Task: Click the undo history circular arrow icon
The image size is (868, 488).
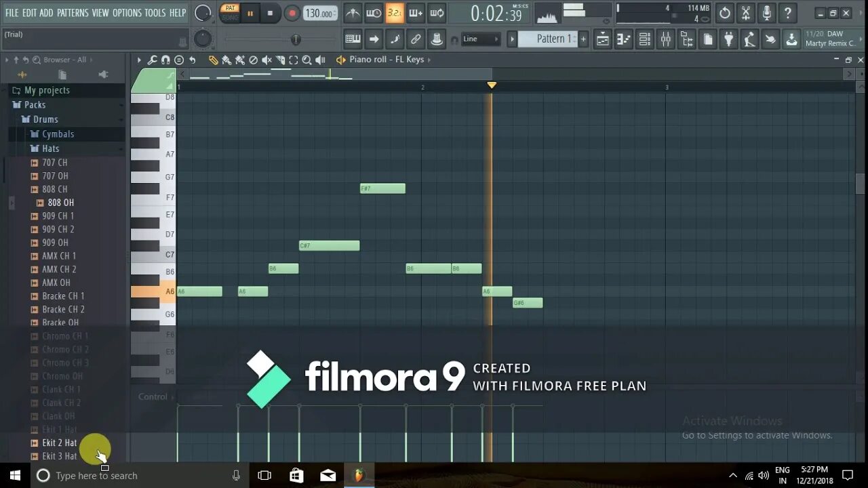Action: point(725,13)
